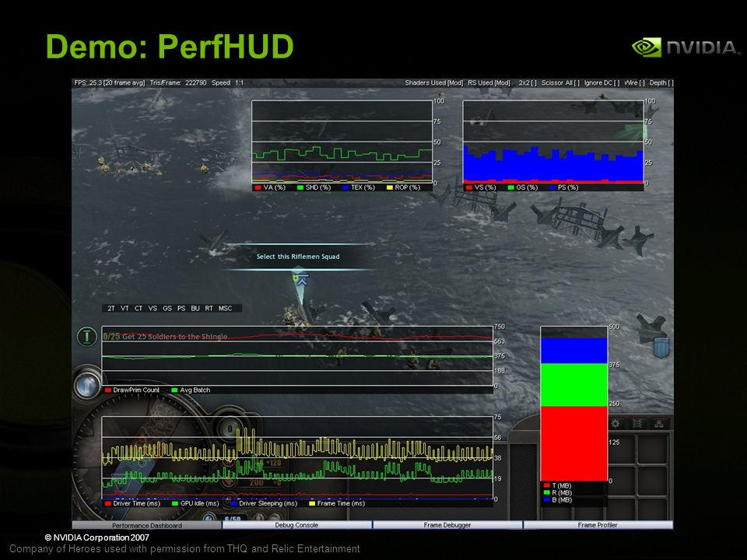Click the blue segment of the memory bar
The image size is (747, 560).
tap(574, 351)
